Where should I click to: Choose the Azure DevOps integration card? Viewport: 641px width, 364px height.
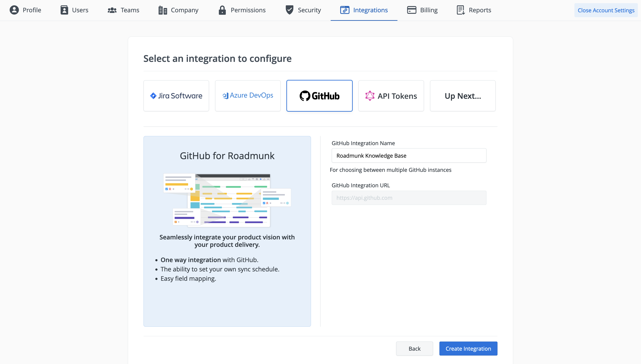pos(248,96)
